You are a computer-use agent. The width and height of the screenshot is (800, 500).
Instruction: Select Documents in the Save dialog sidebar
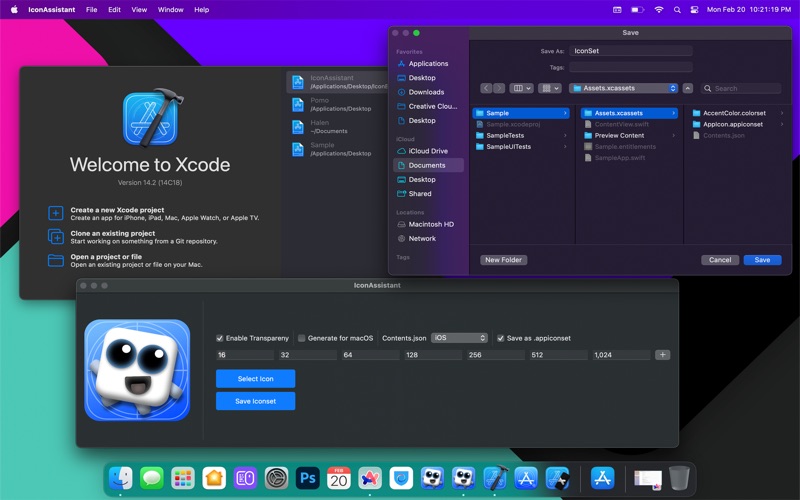coord(427,165)
